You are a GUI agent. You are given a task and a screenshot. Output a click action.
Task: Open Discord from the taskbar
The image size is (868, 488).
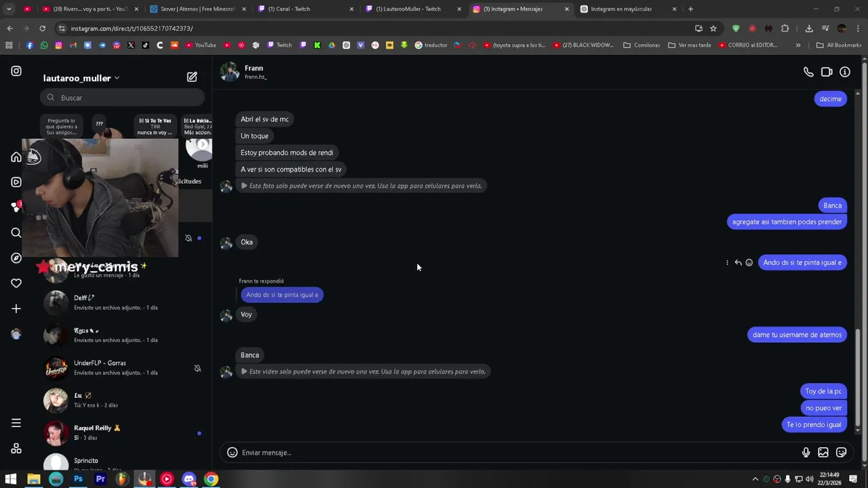[x=189, y=479]
